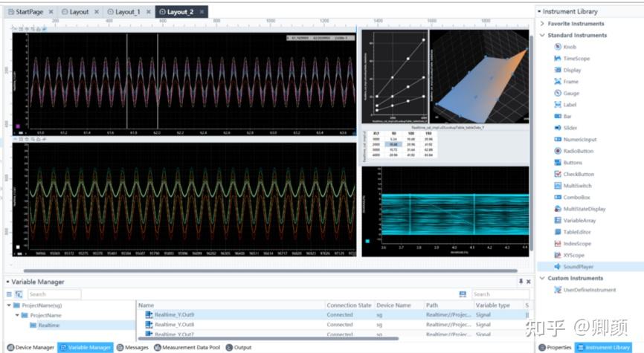This screenshot has height=353, width=644.
Task: Select the CheckButton instrument
Action: [x=574, y=174]
